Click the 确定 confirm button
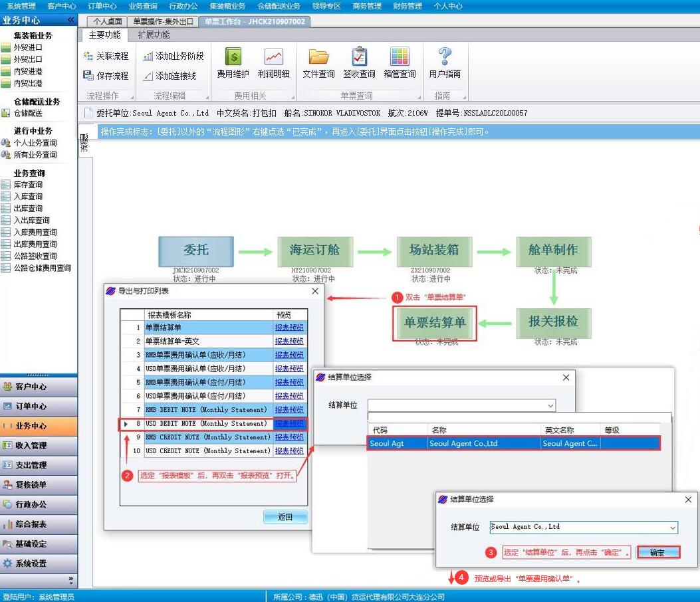The width and height of the screenshot is (700, 602). point(657,552)
